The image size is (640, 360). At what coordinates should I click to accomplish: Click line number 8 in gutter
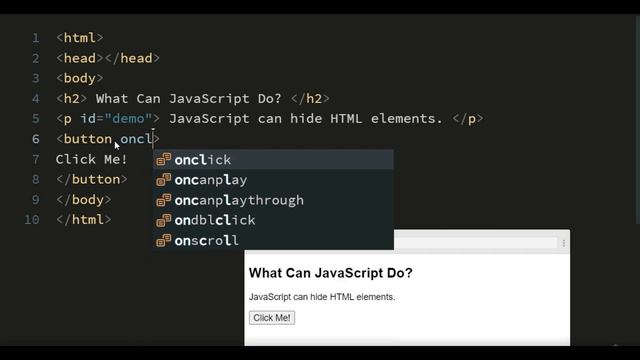click(x=36, y=180)
